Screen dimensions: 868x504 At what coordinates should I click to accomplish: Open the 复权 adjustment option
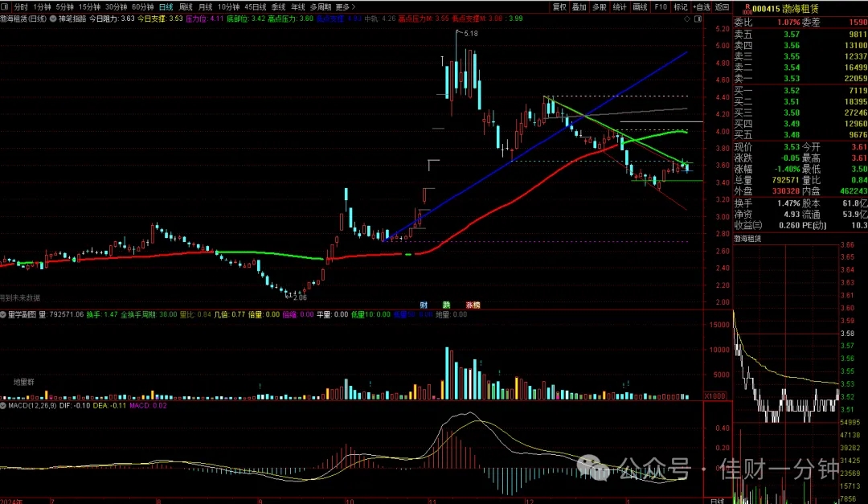coord(559,7)
